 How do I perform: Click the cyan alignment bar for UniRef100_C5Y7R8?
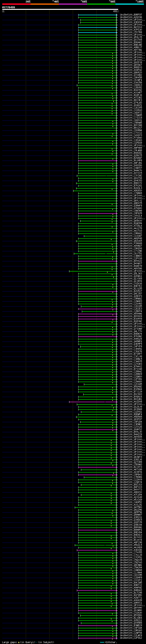(x=98, y=32)
